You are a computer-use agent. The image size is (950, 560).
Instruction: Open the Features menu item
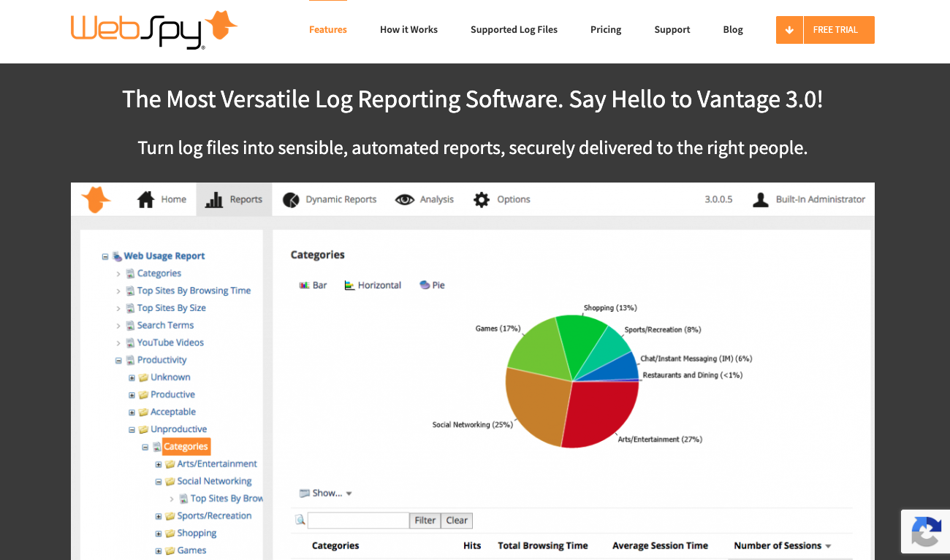[328, 30]
